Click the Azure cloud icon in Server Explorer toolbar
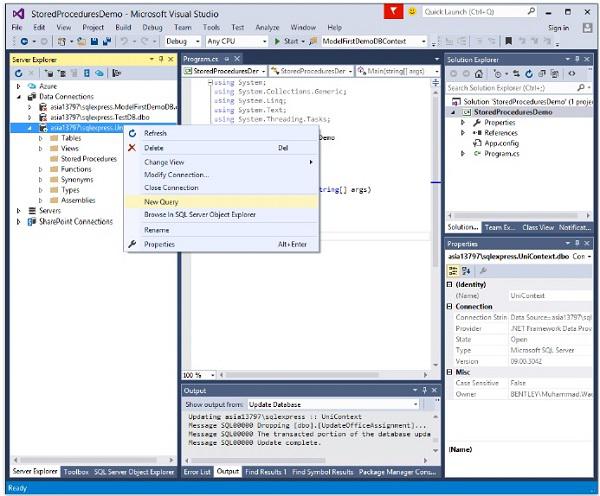The width and height of the screenshot is (600, 496). [x=99, y=73]
